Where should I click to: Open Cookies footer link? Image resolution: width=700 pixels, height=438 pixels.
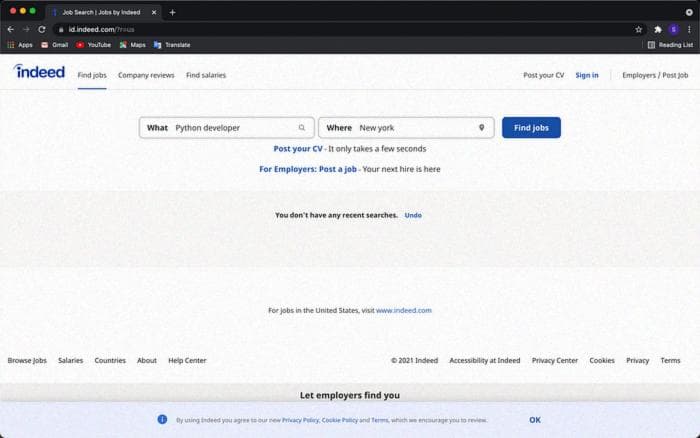[x=602, y=360]
